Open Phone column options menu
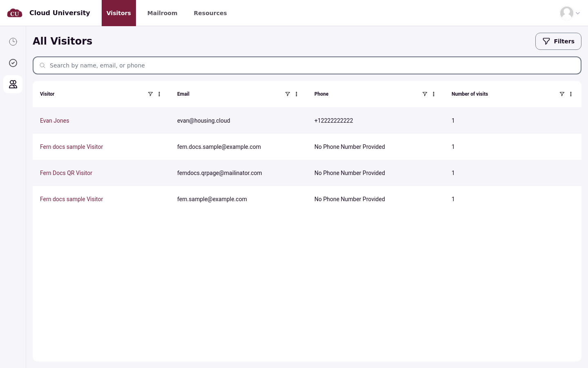This screenshot has height=368, width=588. 434,94
